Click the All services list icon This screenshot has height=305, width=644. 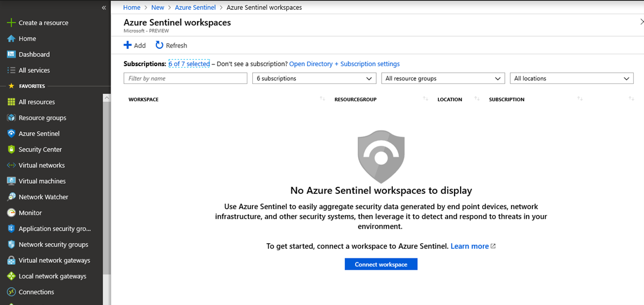click(x=11, y=70)
